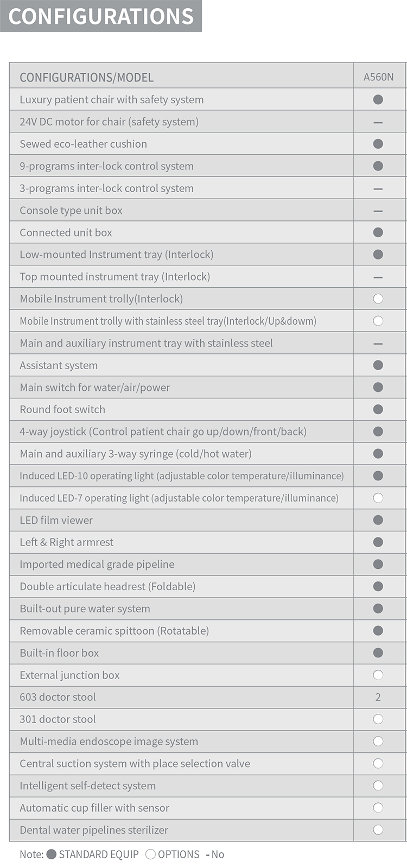The width and height of the screenshot is (407, 868).
Task: Click the Assistant system row label
Action: click(x=59, y=365)
